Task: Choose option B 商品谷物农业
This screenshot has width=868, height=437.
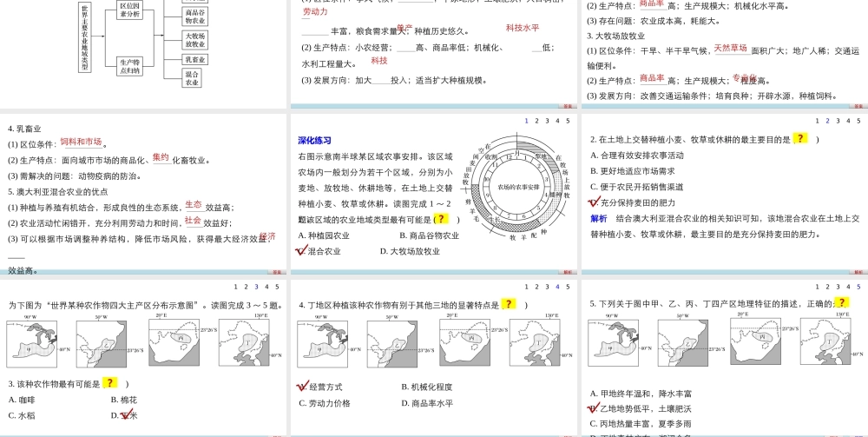Action: click(x=429, y=235)
